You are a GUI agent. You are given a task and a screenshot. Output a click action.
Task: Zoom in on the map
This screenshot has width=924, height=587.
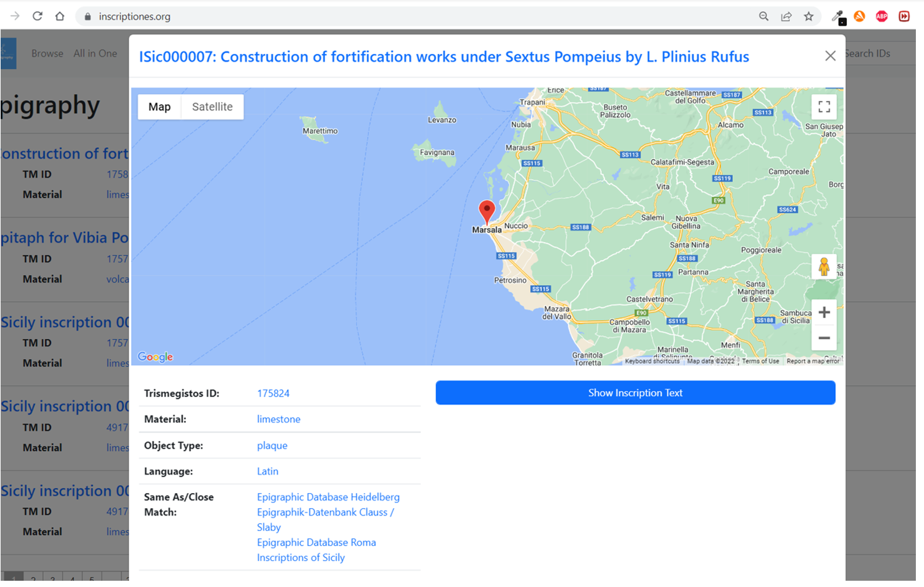(x=824, y=313)
